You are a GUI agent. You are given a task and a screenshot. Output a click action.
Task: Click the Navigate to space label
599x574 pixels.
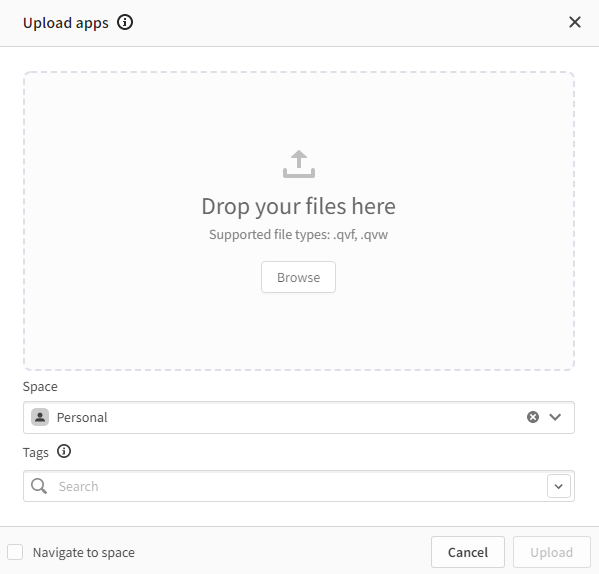coord(84,553)
